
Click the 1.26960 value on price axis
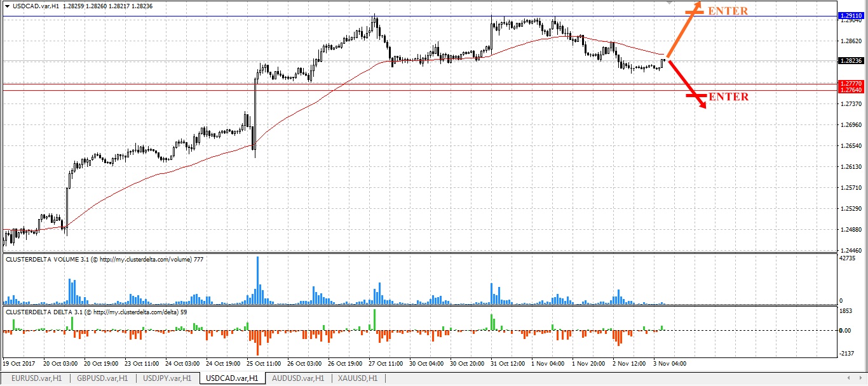[850, 125]
